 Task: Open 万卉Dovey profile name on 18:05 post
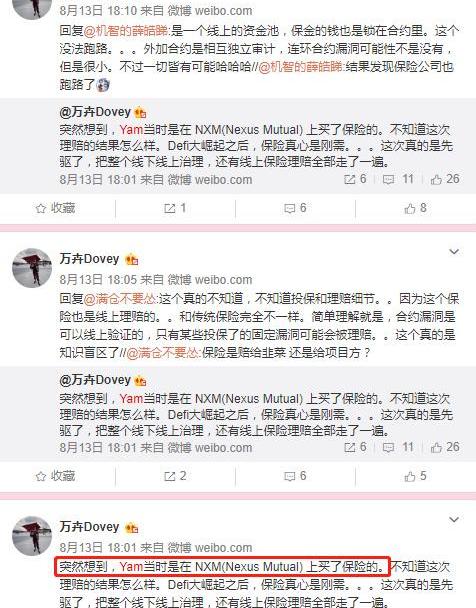tap(89, 259)
